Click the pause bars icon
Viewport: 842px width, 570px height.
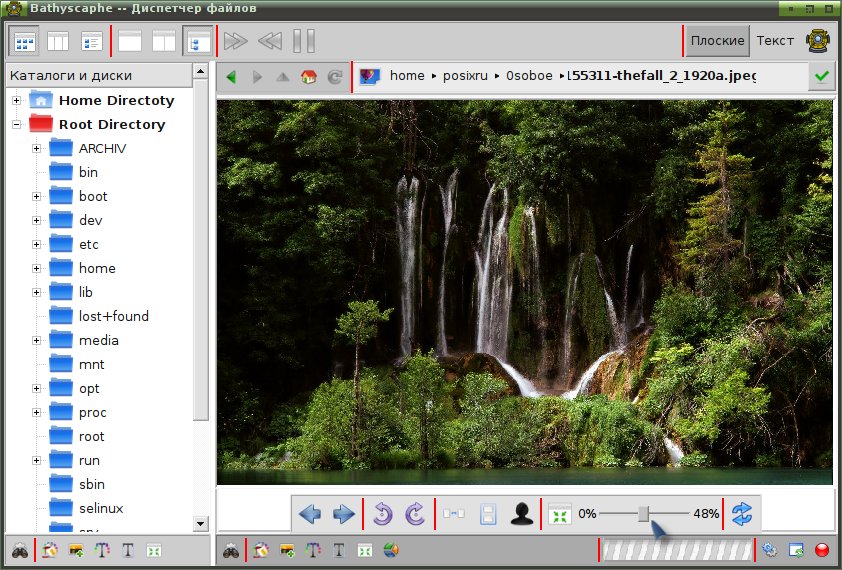[304, 41]
